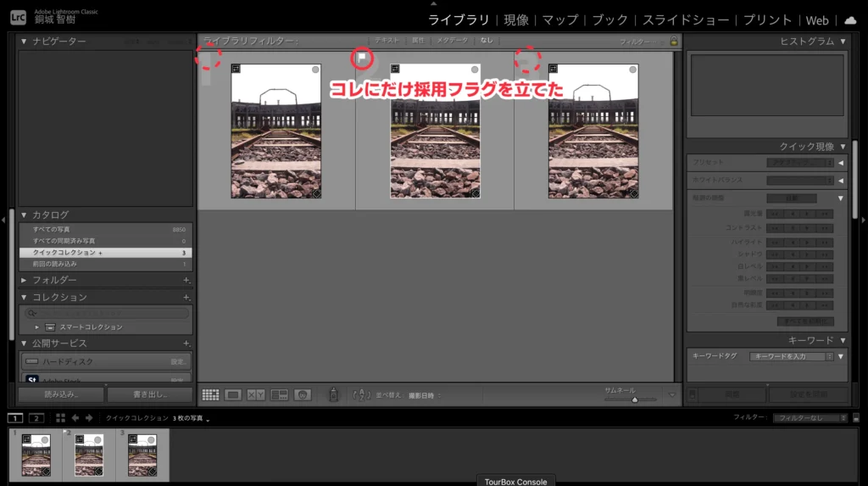Screen dimensions: 868x486
Task: Switch to the Web module
Action: (x=817, y=20)
